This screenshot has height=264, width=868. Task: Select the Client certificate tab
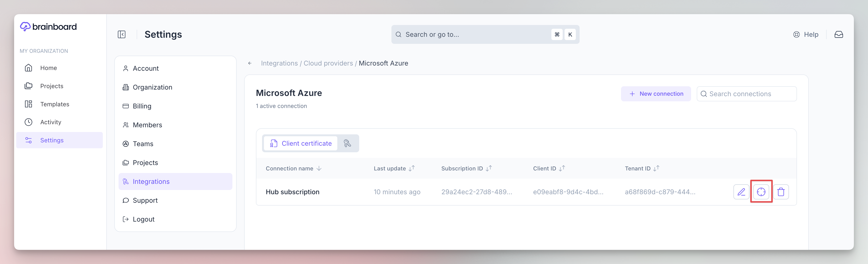(301, 144)
